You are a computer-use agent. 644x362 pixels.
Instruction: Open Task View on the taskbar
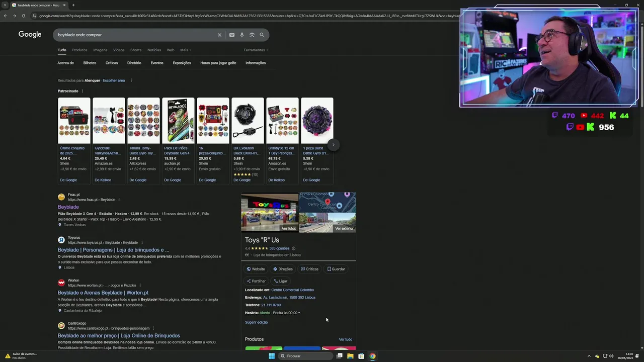(x=340, y=356)
